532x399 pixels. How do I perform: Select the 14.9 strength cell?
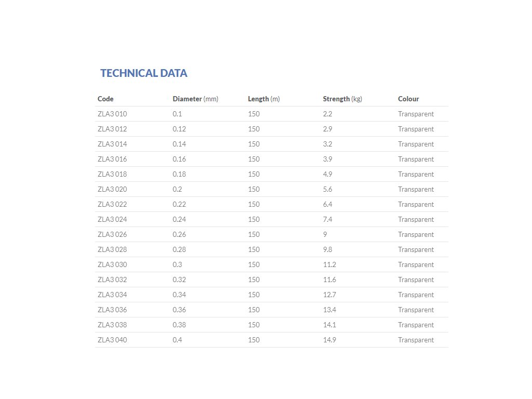(329, 340)
